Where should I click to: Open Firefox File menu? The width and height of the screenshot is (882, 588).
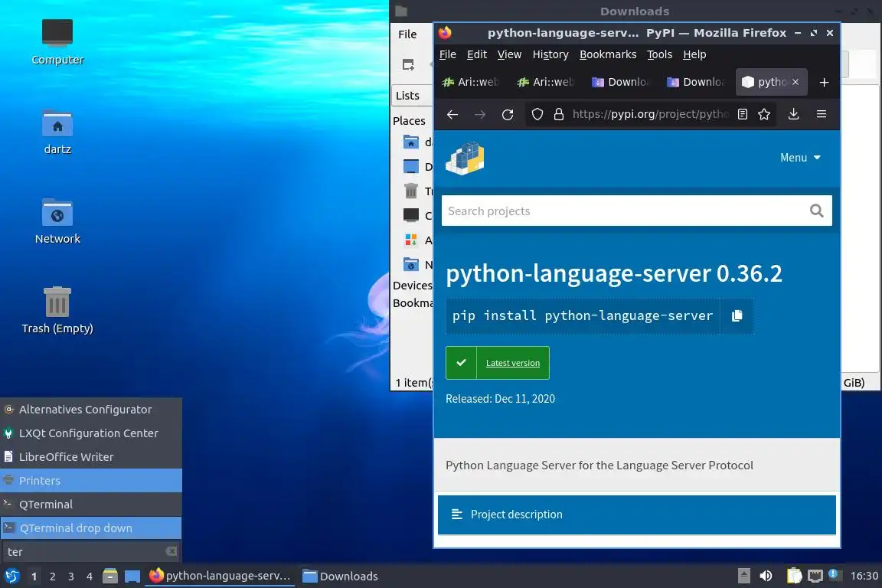[447, 54]
